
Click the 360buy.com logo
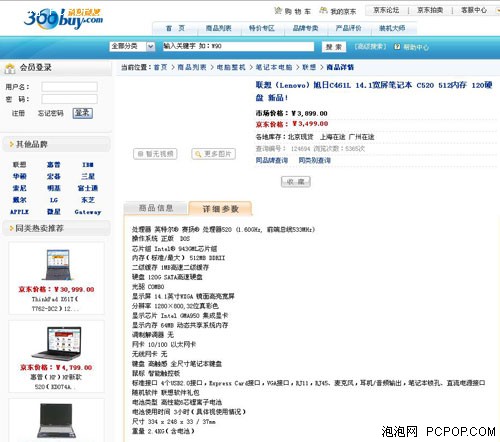click(63, 19)
